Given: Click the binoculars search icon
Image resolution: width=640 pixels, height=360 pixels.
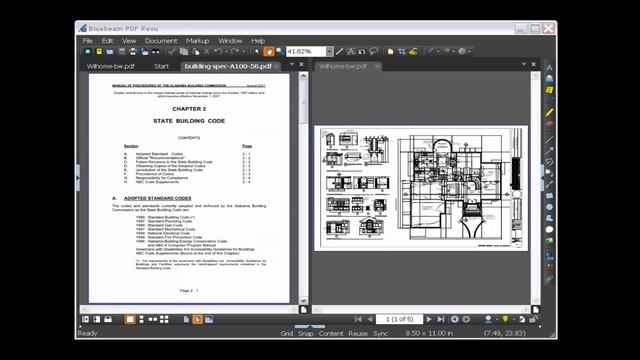Looking at the screenshot, I should tap(156, 52).
